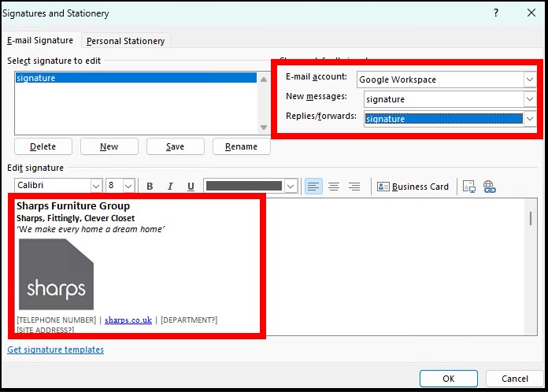
Task: Switch to the Personal Stationery tab
Action: pos(125,41)
